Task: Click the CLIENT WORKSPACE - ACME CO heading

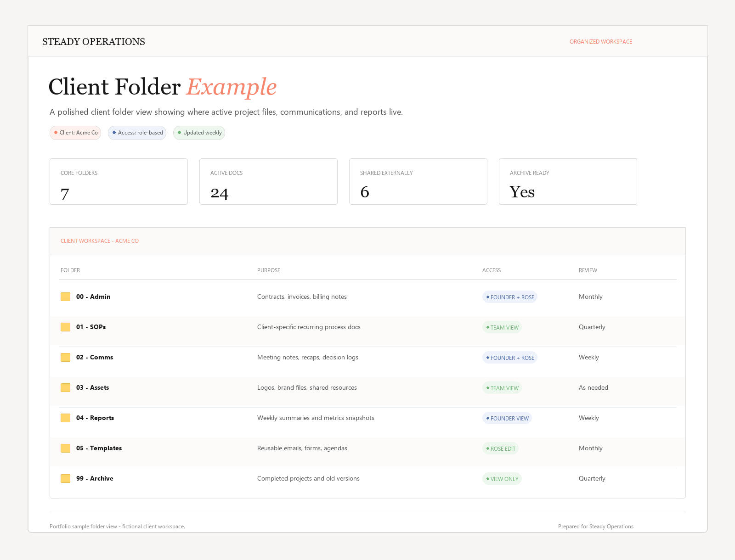Action: [100, 241]
